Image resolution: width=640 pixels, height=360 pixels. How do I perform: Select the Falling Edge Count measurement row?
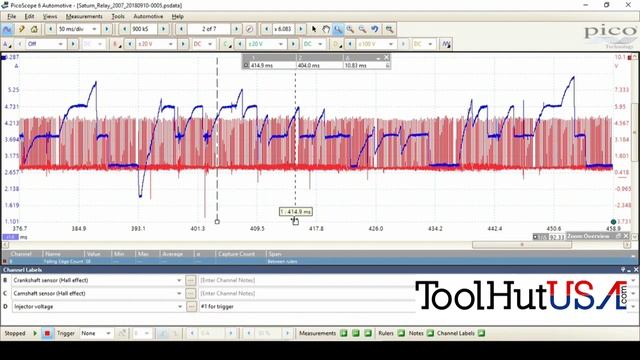pyautogui.click(x=318, y=261)
